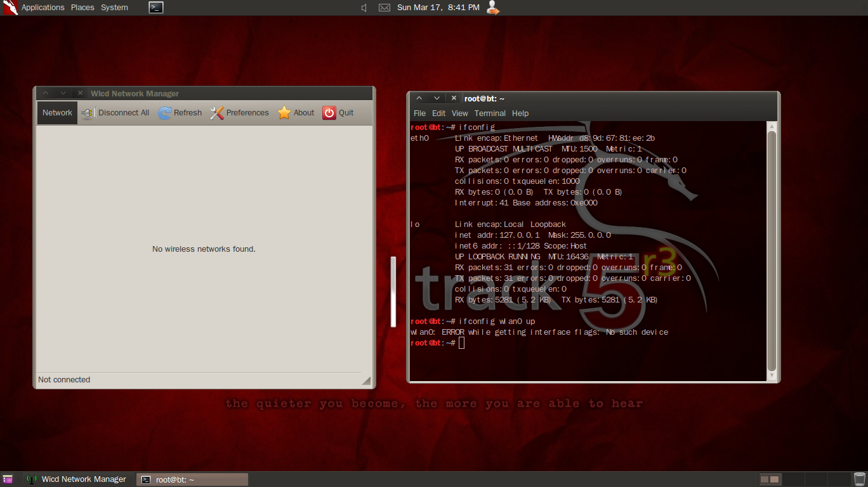Click the user switcher icon in panel

[x=493, y=8]
